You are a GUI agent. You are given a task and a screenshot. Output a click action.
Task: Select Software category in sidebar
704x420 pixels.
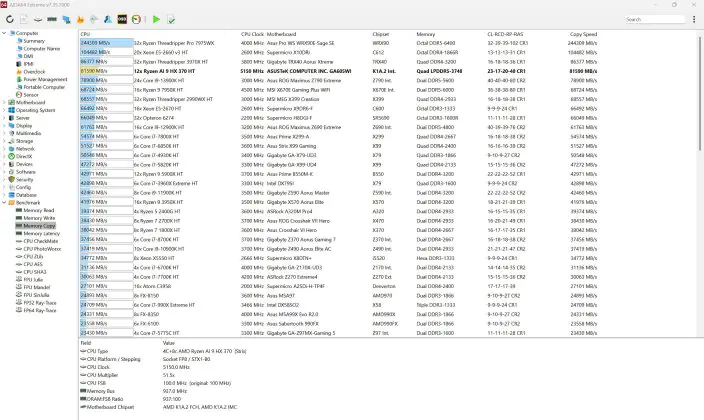[26, 172]
